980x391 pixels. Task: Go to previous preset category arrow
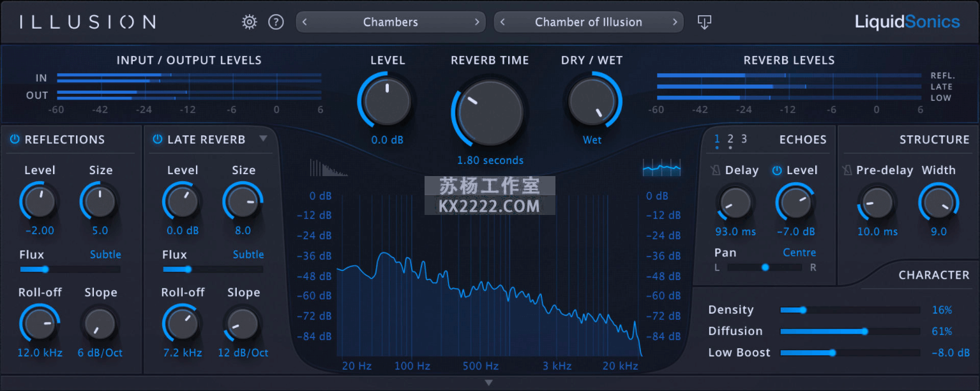[305, 22]
